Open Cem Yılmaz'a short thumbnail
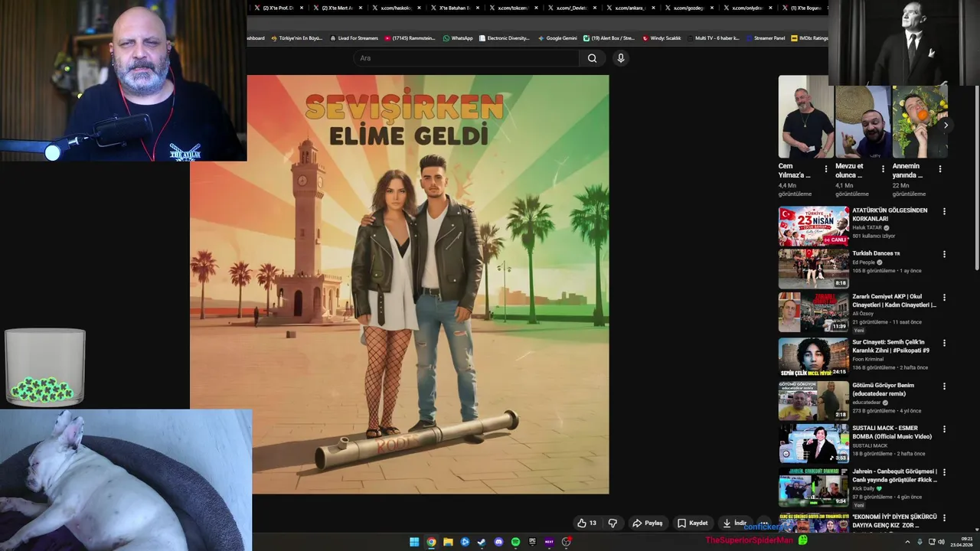Image resolution: width=980 pixels, height=551 pixels. point(806,117)
